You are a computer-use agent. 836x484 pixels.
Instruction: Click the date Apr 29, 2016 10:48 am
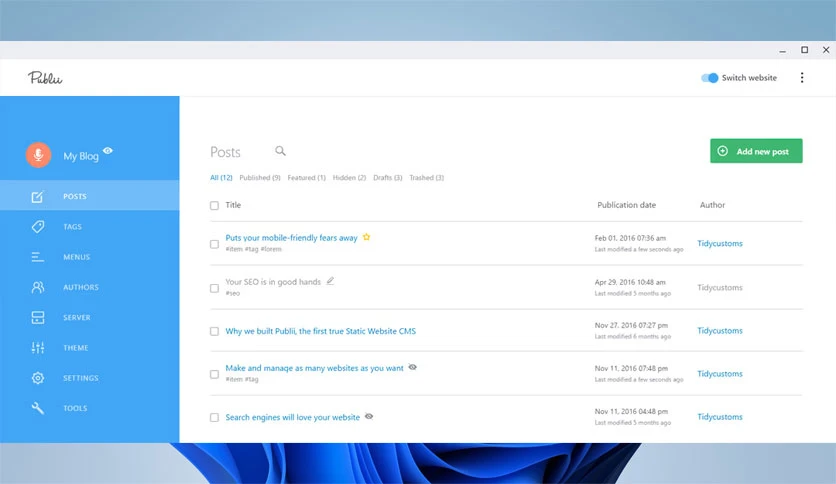(630, 282)
